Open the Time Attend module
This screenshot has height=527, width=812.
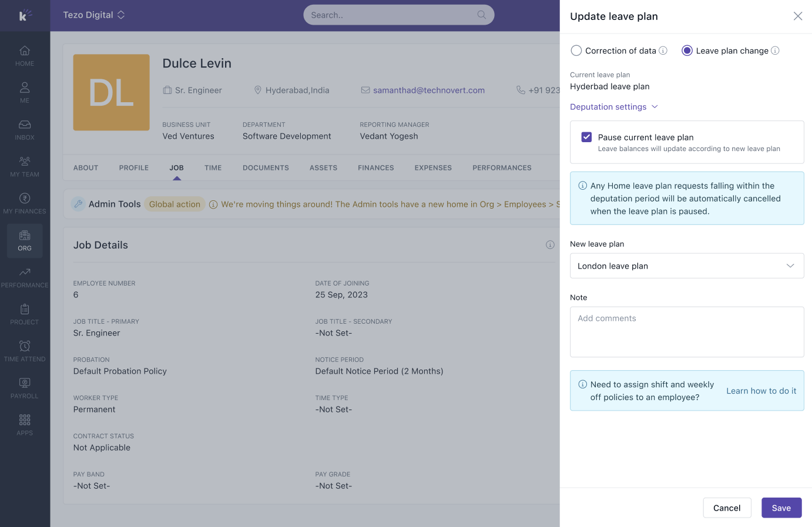(x=25, y=351)
